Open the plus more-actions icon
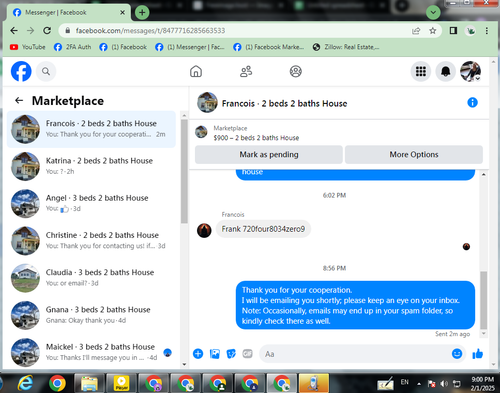This screenshot has height=393, width=500. pyautogui.click(x=198, y=354)
